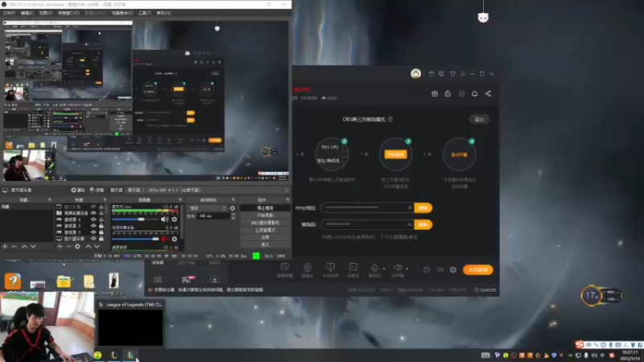Open gift box icon in streaming app
Viewport: 644px width, 362px height.
pos(435,94)
